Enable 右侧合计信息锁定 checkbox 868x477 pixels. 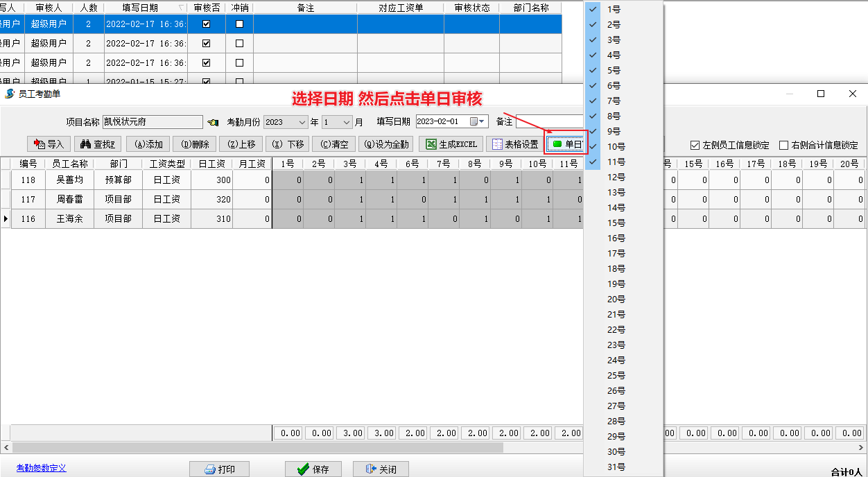(784, 146)
